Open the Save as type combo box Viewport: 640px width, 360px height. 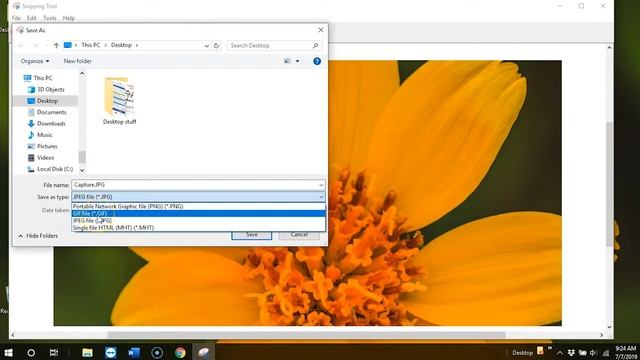coord(198,197)
